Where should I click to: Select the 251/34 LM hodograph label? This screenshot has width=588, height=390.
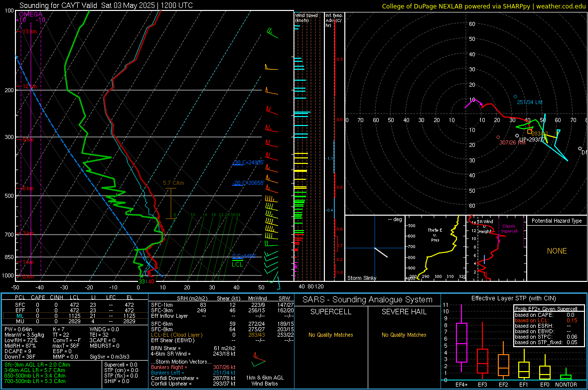[530, 102]
